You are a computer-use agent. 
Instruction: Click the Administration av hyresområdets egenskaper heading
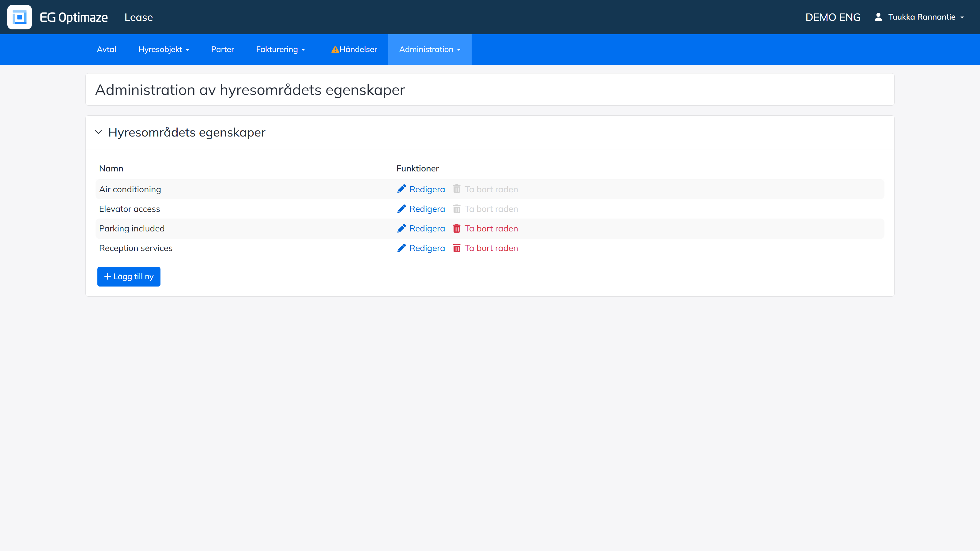pyautogui.click(x=250, y=90)
